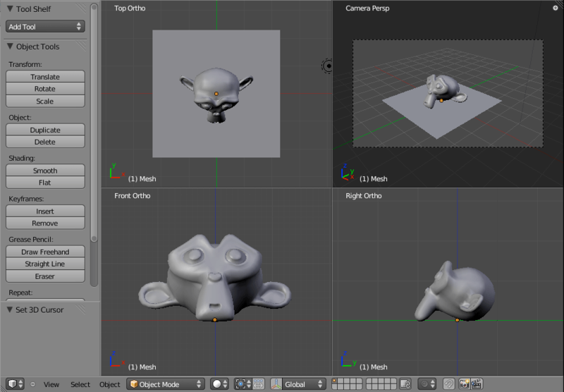Click the Top Ortho view label
Image resolution: width=564 pixels, height=392 pixels.
point(130,8)
